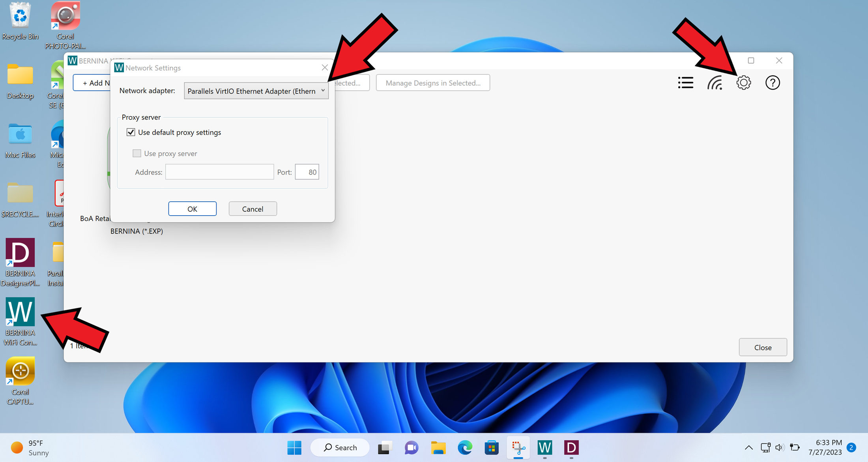Click OK in Network Settings dialog
This screenshot has width=868, height=462.
[192, 209]
